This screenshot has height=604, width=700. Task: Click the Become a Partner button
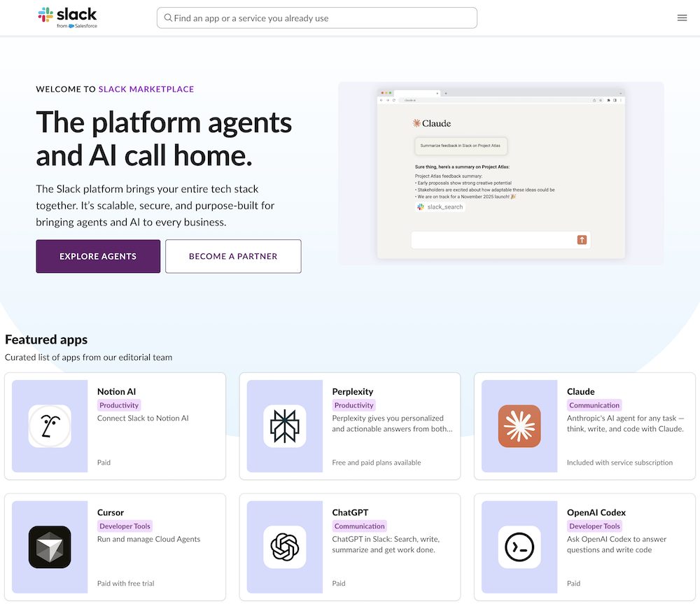233,256
